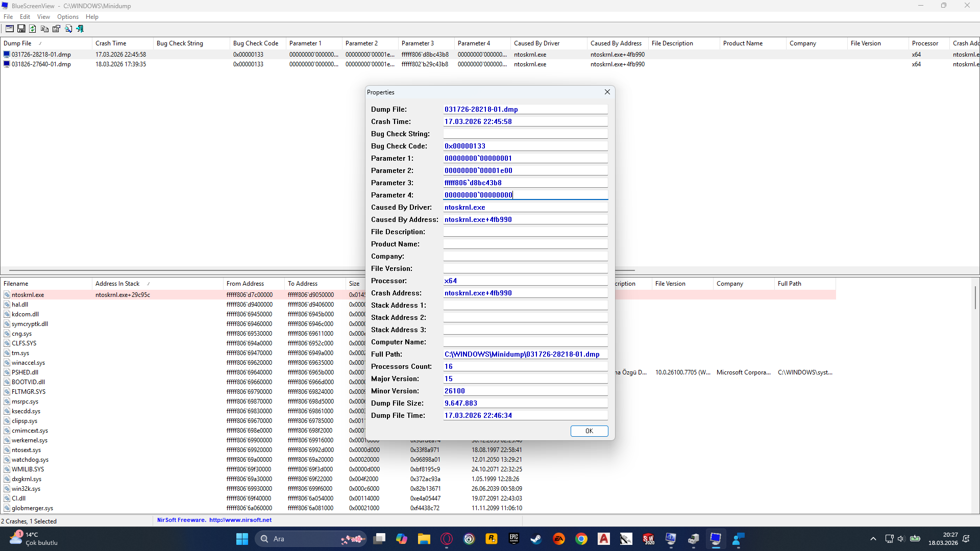Open AutoCAD from the taskbar
The width and height of the screenshot is (980, 551).
pyautogui.click(x=604, y=539)
